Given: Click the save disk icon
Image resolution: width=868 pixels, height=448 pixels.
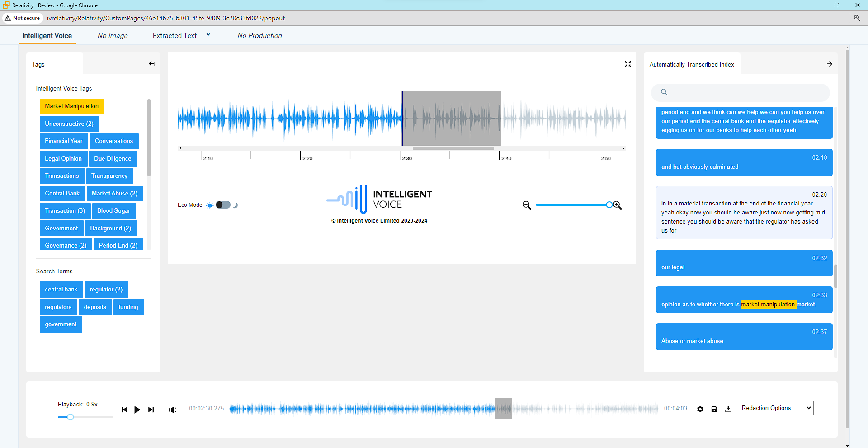Looking at the screenshot, I should [x=714, y=409].
